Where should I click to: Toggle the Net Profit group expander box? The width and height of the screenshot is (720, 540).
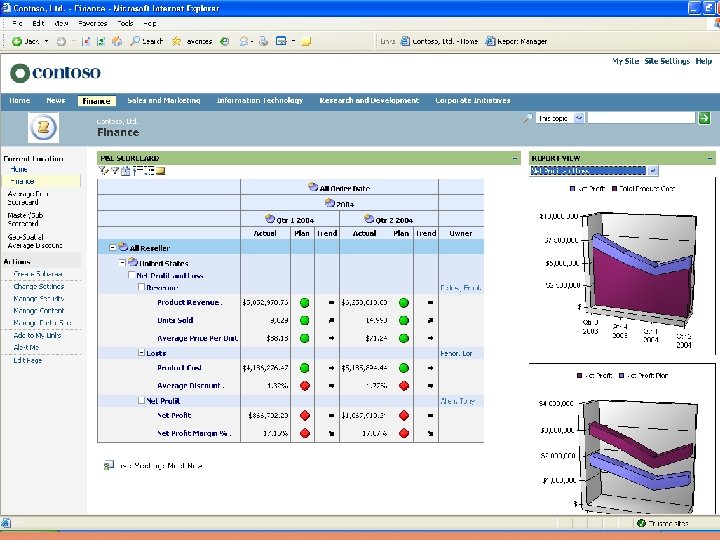point(141,400)
